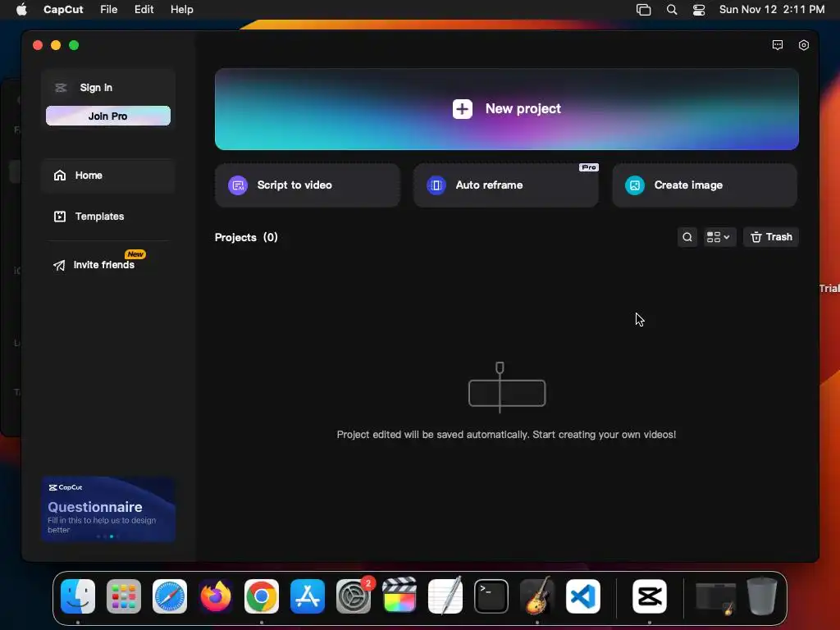Click the Invite friends paper plane icon
The height and width of the screenshot is (630, 840).
[59, 265]
